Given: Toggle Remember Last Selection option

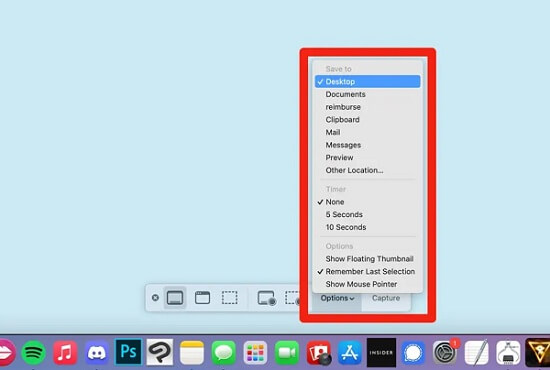Looking at the screenshot, I should (x=368, y=271).
